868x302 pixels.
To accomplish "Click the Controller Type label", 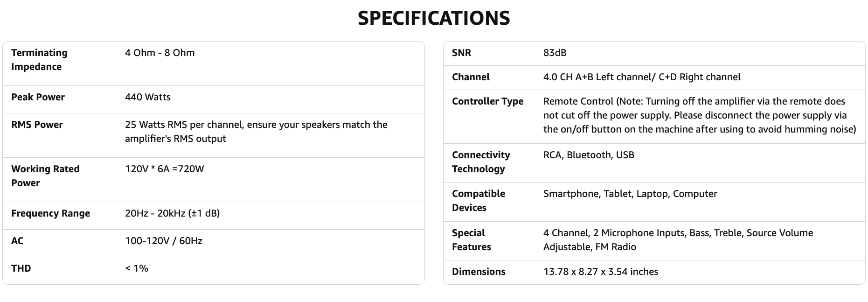I will [x=487, y=101].
